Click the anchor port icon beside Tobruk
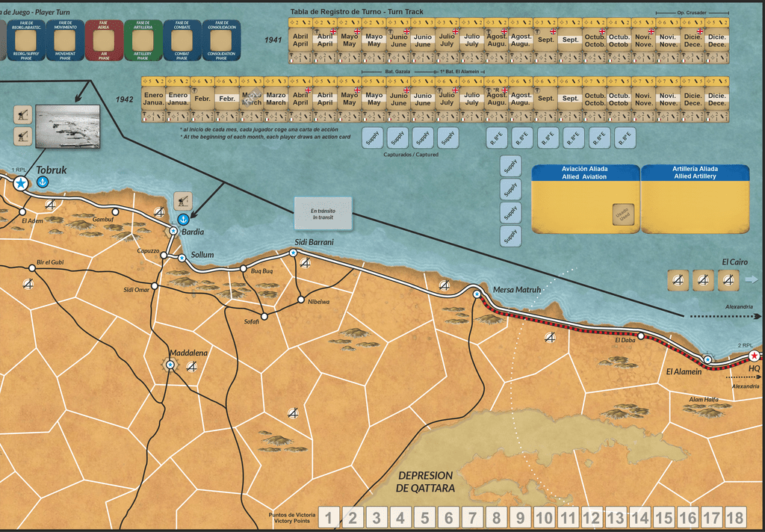Screen dimensions: 765x532 point(43,182)
